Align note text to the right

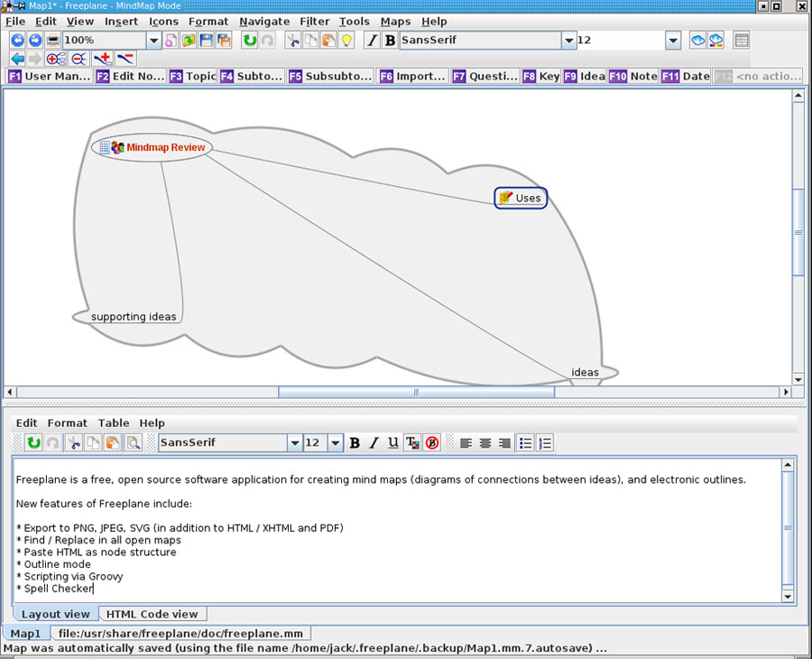tap(504, 442)
